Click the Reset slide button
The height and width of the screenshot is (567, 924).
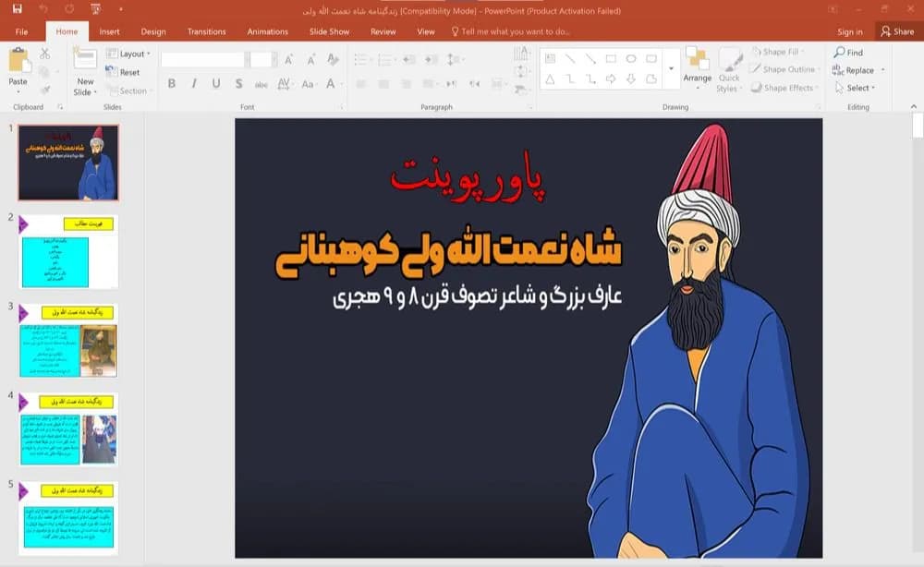point(123,72)
